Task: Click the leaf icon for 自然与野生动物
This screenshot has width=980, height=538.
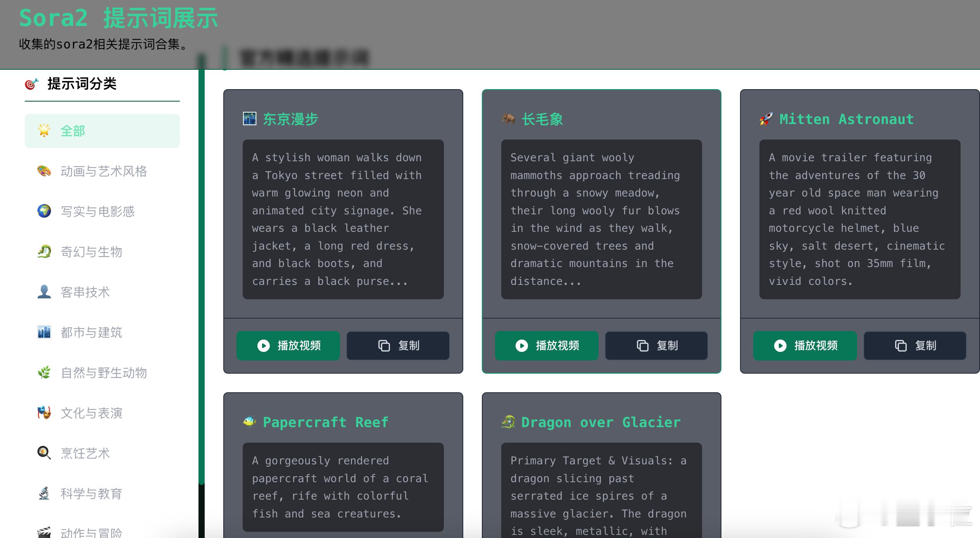Action: tap(44, 372)
